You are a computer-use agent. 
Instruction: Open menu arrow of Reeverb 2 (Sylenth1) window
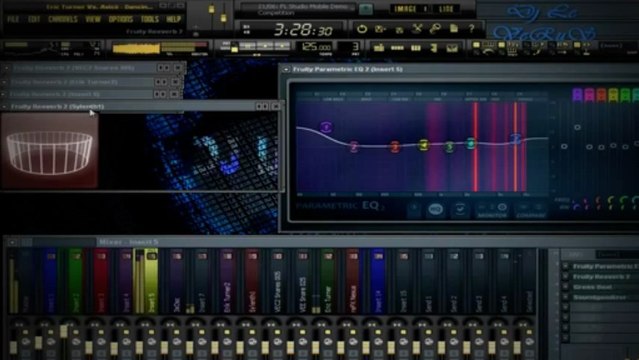point(4,107)
